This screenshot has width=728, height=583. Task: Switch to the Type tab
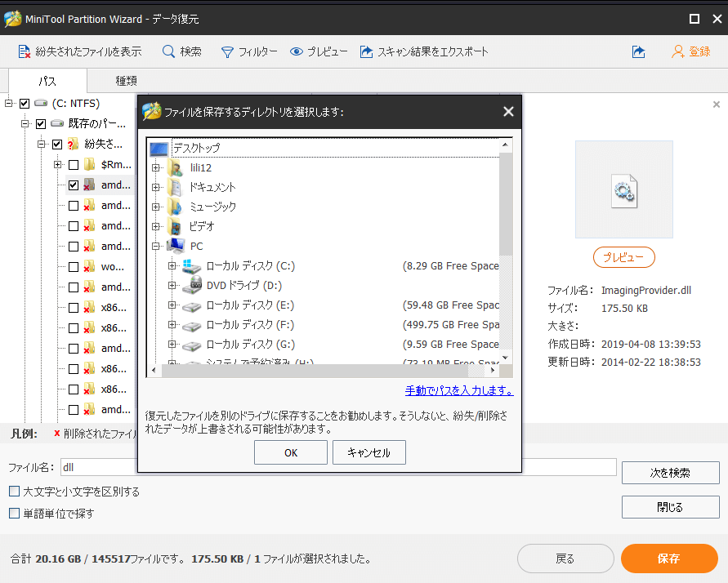[126, 81]
